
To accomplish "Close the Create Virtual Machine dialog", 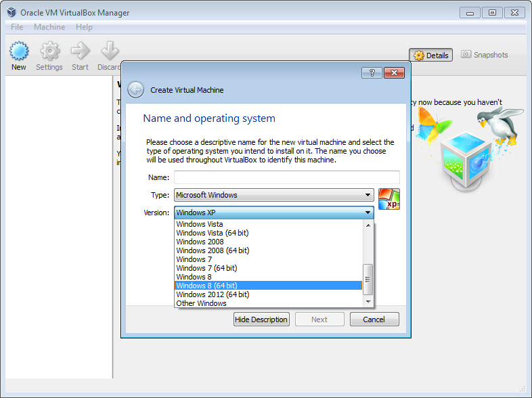I will click(x=394, y=72).
